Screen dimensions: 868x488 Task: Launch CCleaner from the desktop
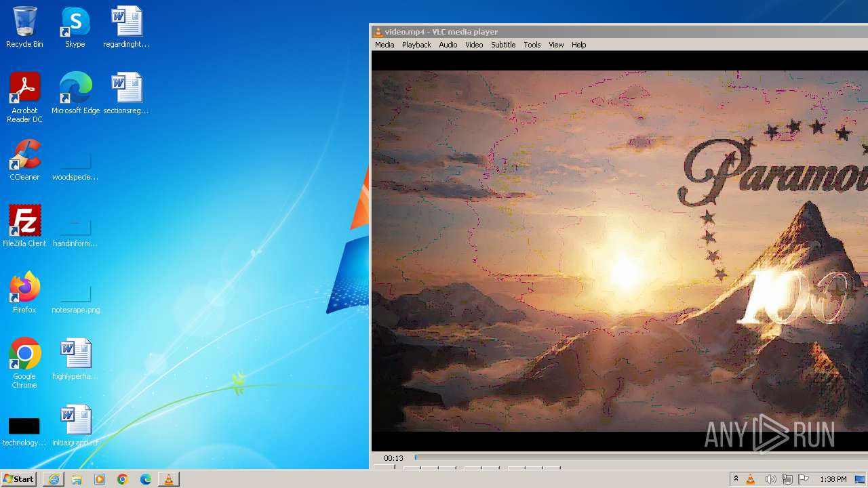coord(24,160)
